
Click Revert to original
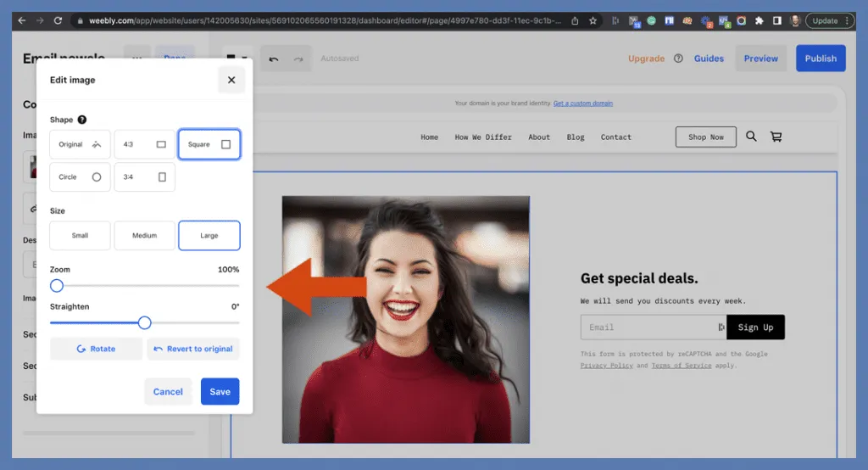pos(193,349)
